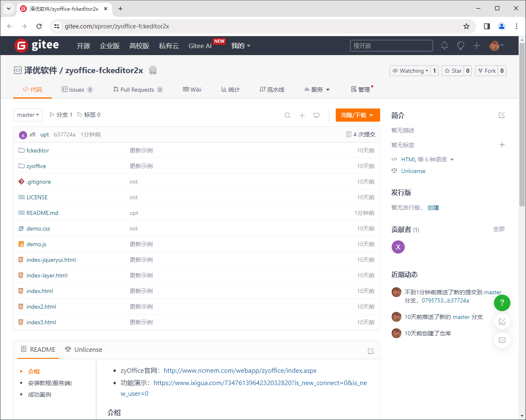This screenshot has height=420, width=526.
Task: Open the floating question mark help button
Action: [502, 303]
